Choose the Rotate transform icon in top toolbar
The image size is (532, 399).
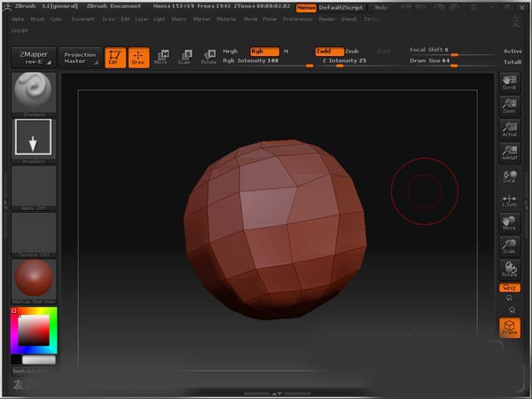(x=208, y=58)
